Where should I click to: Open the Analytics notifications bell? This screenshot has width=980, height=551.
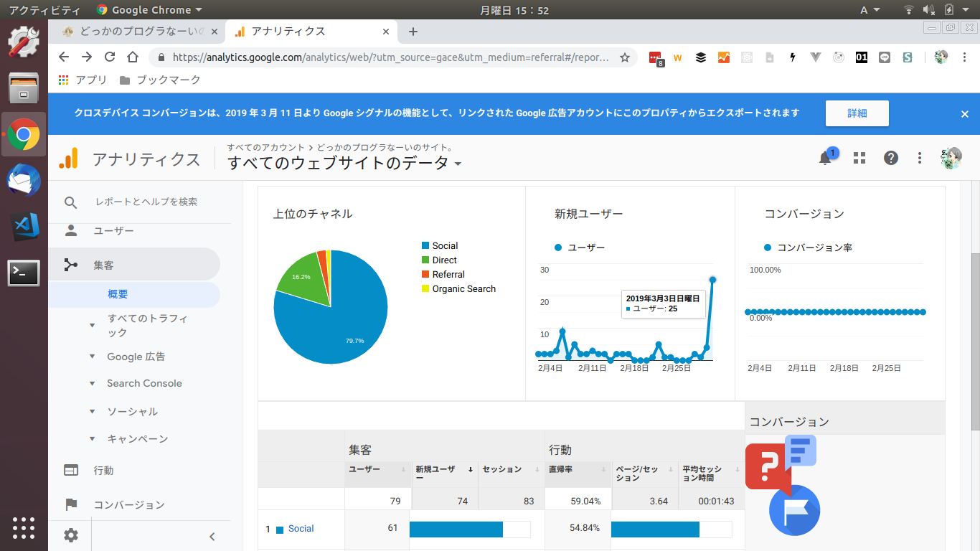[826, 159]
